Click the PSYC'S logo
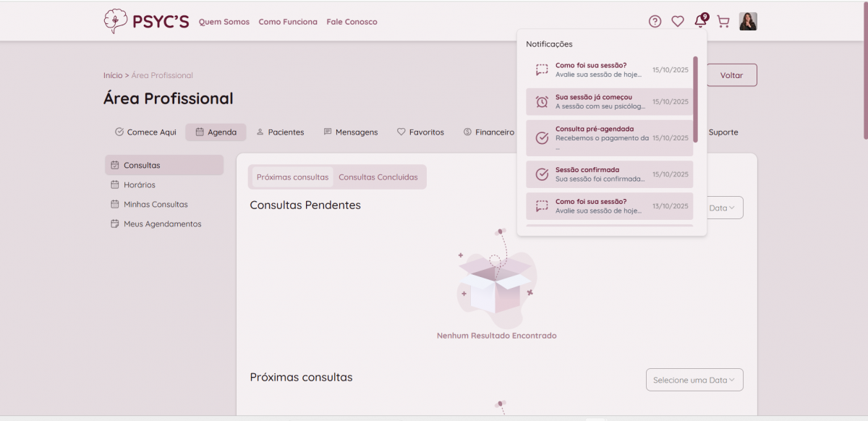Screen dimensions: 868x421 146,22
